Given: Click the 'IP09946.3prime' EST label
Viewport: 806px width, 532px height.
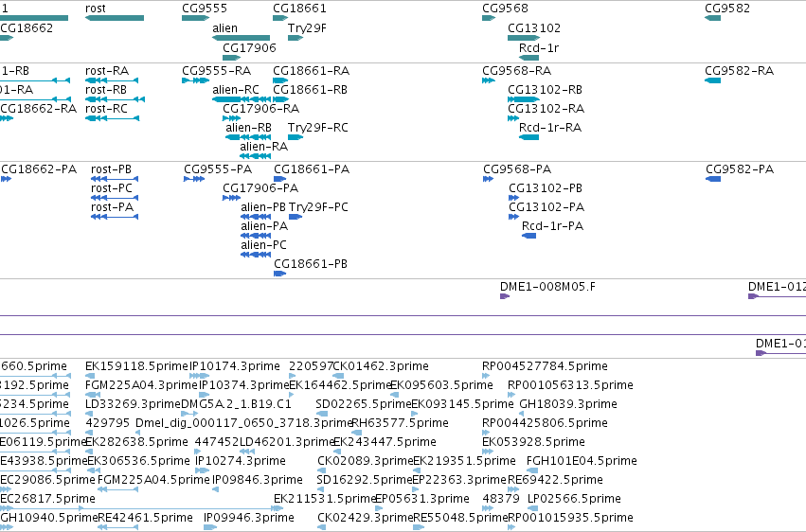Looking at the screenshot, I should (x=249, y=518).
